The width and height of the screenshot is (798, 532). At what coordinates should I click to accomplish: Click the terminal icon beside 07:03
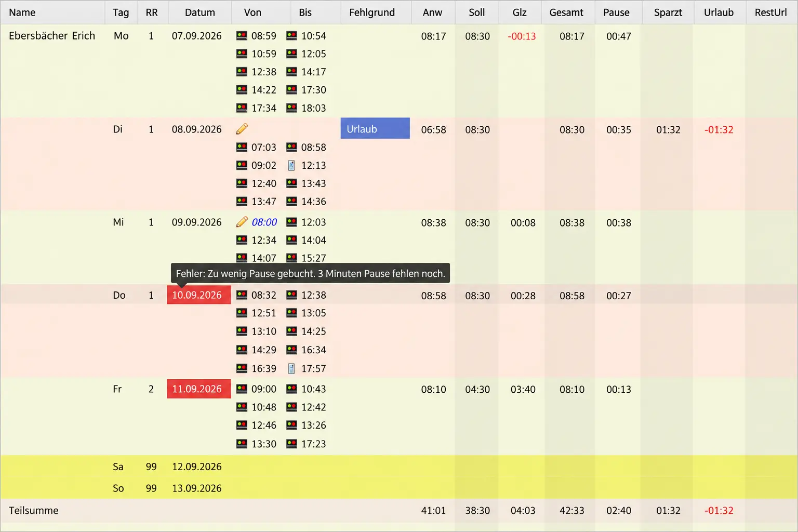click(242, 148)
